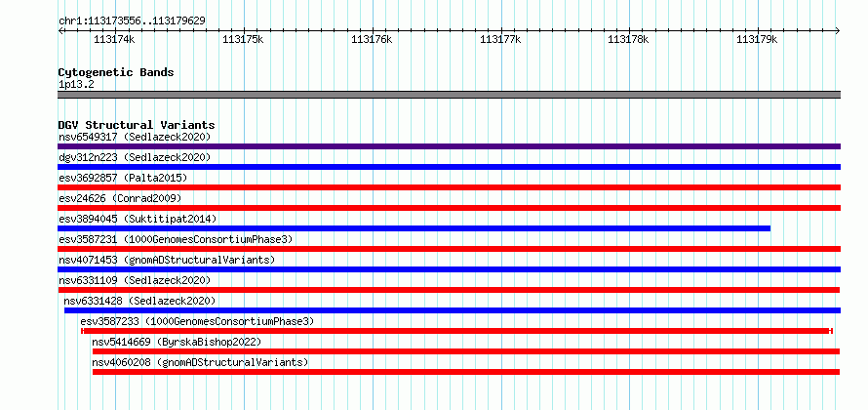Click the 113177k ruler position
The height and width of the screenshot is (410, 868).
(500, 39)
